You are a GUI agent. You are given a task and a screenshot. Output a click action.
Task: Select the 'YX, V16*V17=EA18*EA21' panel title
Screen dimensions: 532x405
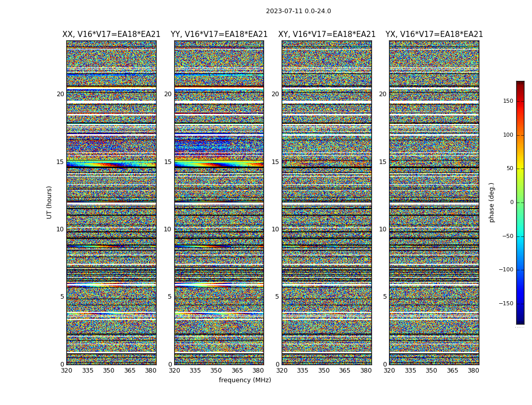pyautogui.click(x=434, y=34)
